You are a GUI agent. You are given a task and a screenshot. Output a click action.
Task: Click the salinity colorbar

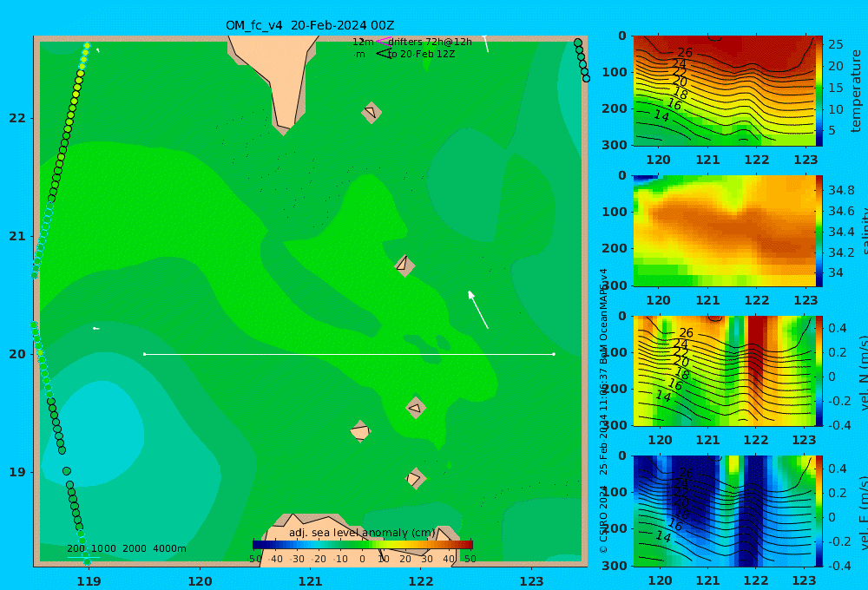point(819,231)
